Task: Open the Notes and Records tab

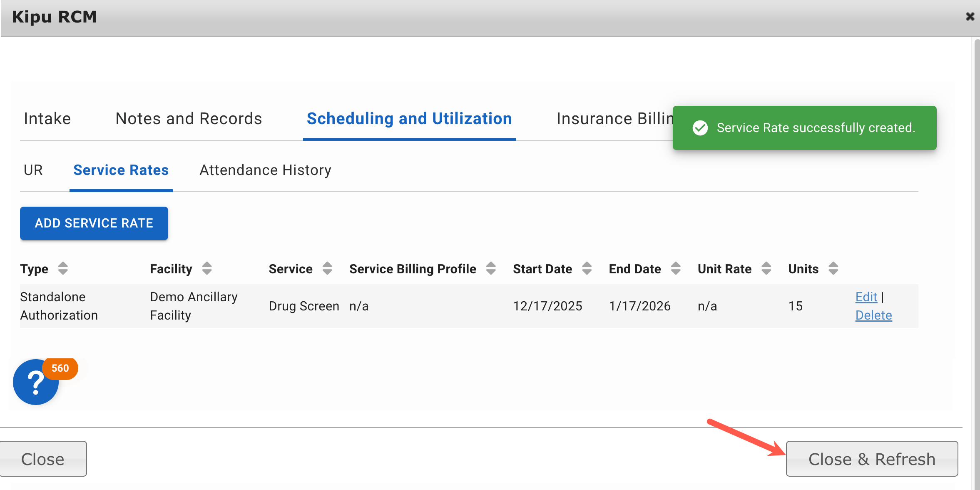Action: 189,118
